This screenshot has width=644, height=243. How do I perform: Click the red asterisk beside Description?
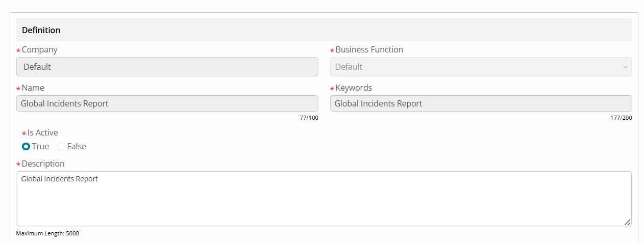pos(18,165)
